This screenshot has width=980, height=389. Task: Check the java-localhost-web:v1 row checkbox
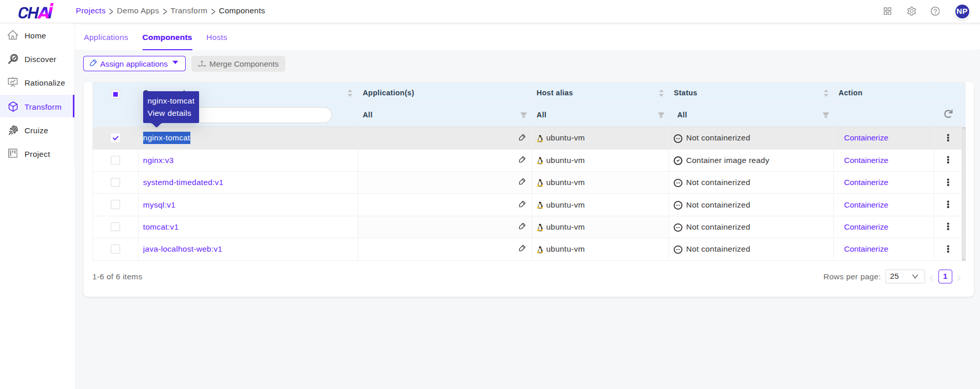[115, 249]
